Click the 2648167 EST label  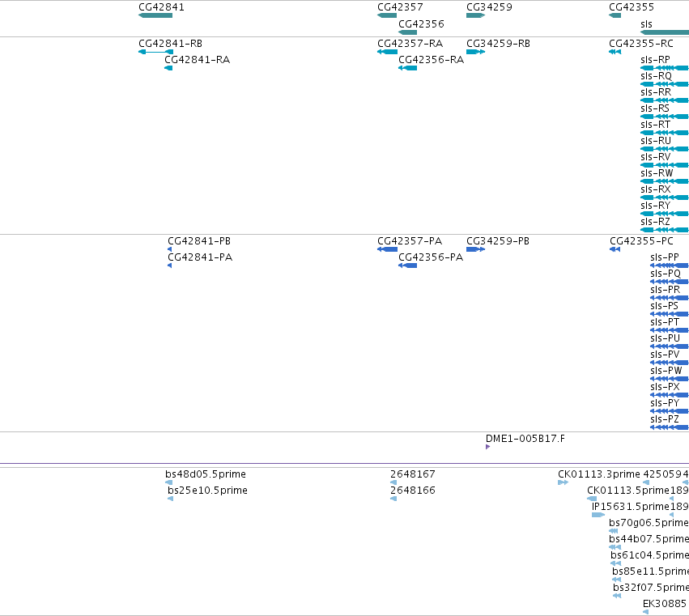(x=413, y=474)
